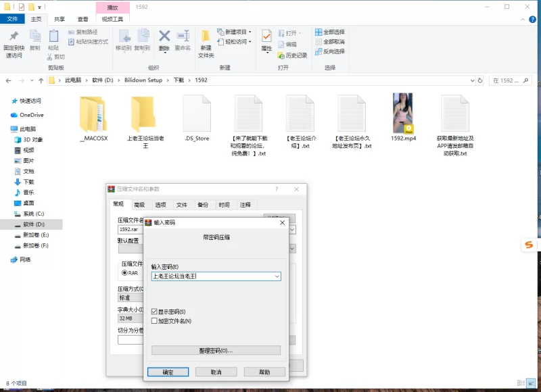
Task: Select Network in navigation pane
Action: coord(21,260)
